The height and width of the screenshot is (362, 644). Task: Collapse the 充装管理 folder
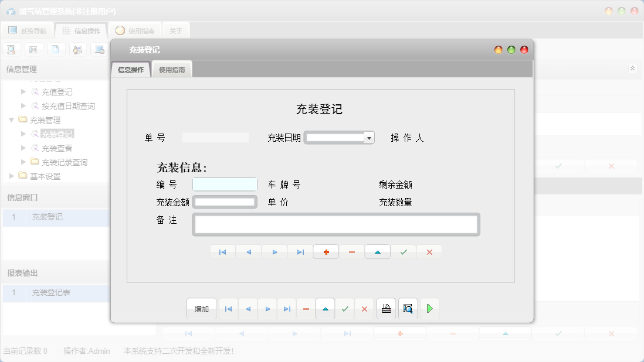click(x=12, y=119)
